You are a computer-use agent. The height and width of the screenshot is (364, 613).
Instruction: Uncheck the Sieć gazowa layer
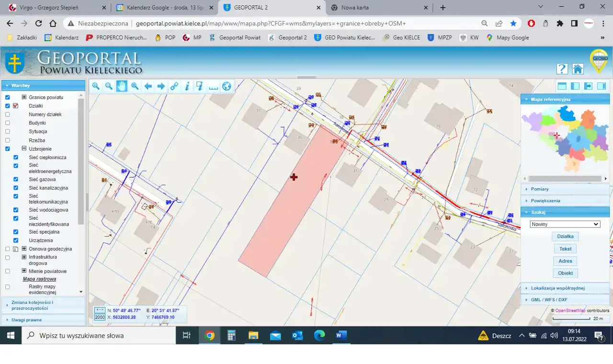tap(16, 180)
